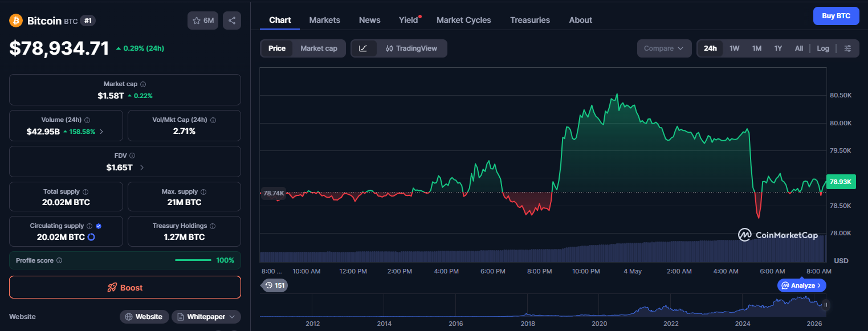Open Max. supply info icon
868x331 pixels.
(x=203, y=192)
